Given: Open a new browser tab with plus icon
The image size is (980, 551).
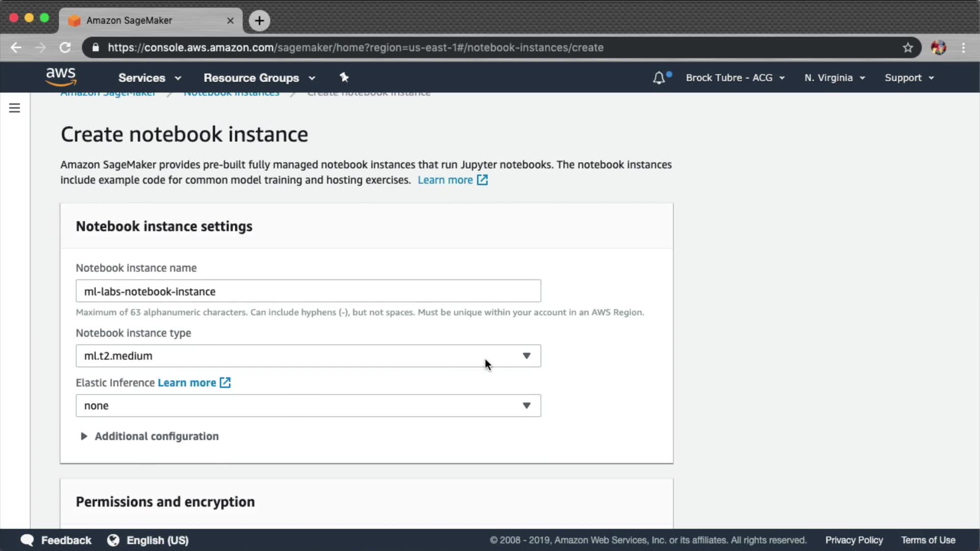Looking at the screenshot, I should pos(259,20).
